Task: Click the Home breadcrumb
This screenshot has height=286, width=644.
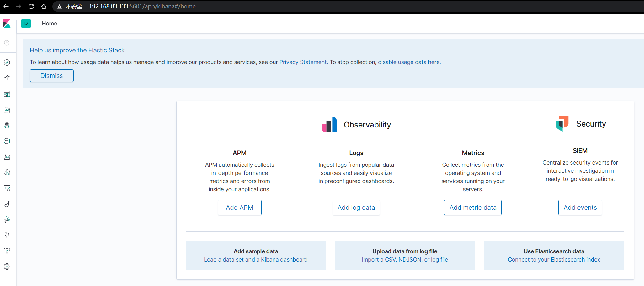Action: [50, 24]
